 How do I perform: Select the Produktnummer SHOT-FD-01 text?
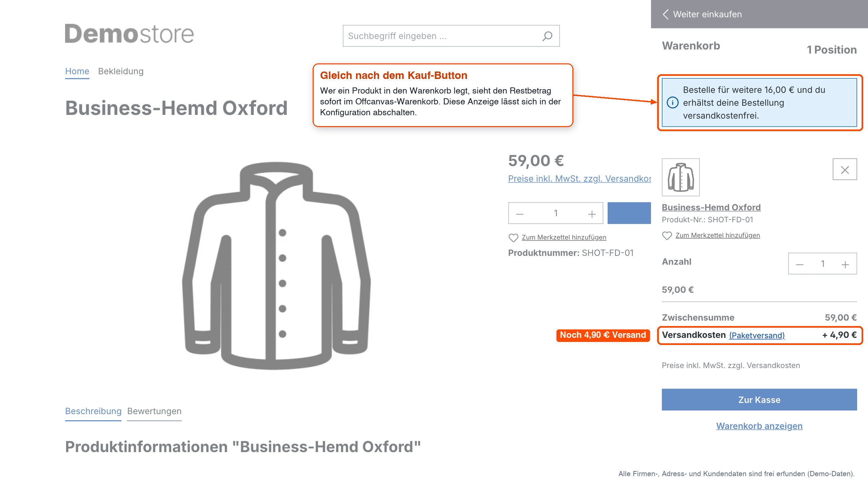pyautogui.click(x=571, y=253)
